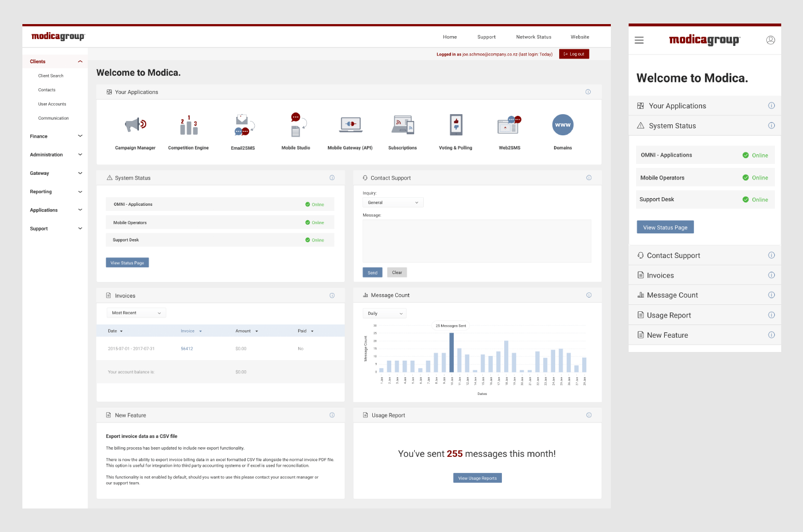This screenshot has width=803, height=532.
Task: Click info icon on desktop New Feature panel
Action: tap(332, 415)
